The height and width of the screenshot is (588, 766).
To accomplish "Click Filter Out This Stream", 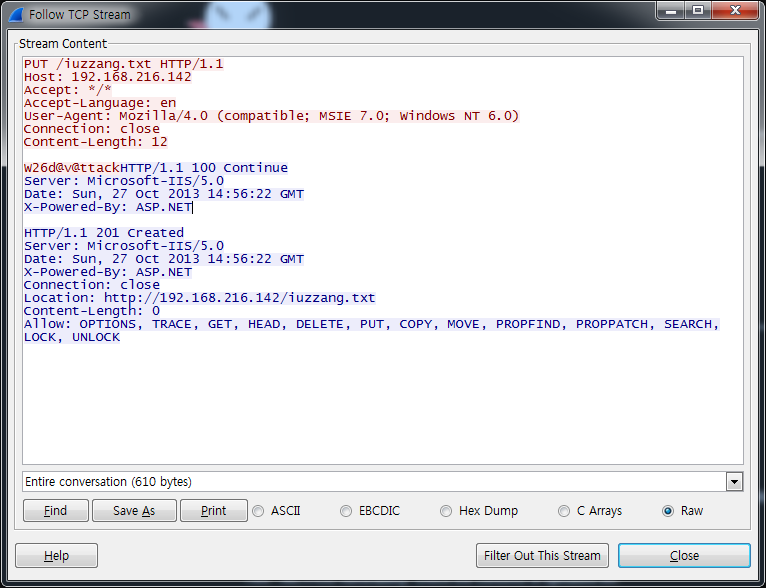I will pyautogui.click(x=542, y=556).
